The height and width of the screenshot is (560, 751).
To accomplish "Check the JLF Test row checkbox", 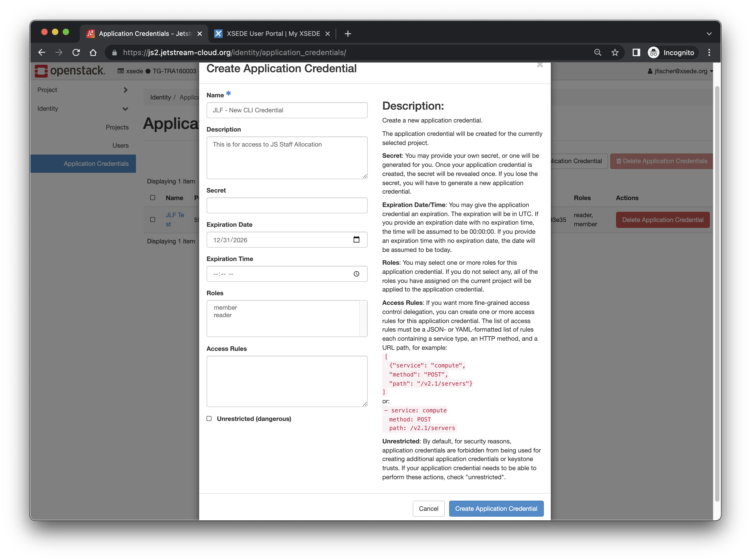I will [x=153, y=220].
